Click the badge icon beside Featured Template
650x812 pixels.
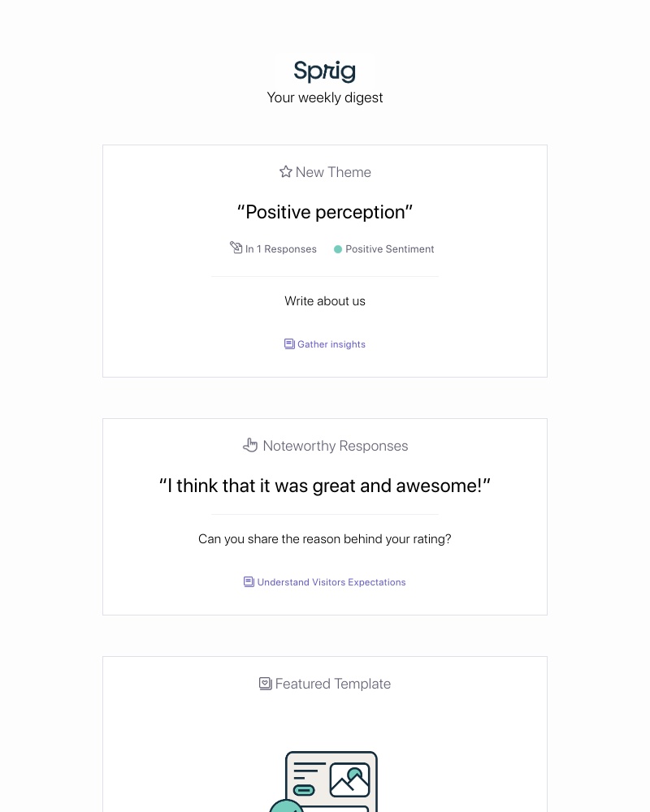(x=265, y=683)
